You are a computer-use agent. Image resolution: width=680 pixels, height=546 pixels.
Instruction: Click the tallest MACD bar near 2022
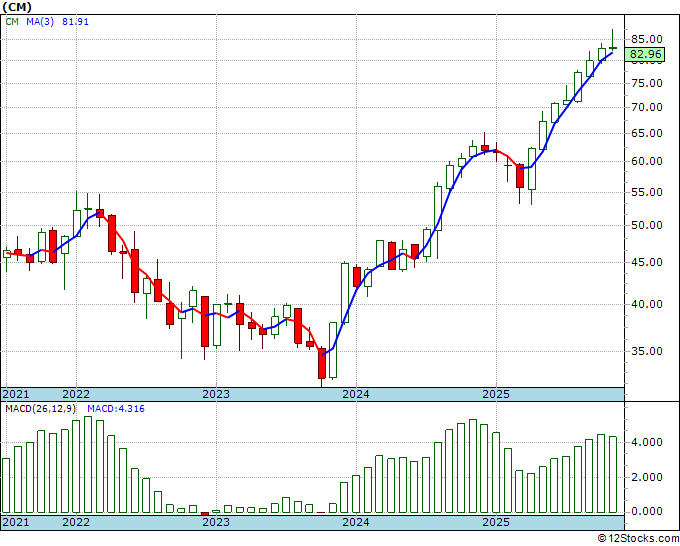click(88, 464)
